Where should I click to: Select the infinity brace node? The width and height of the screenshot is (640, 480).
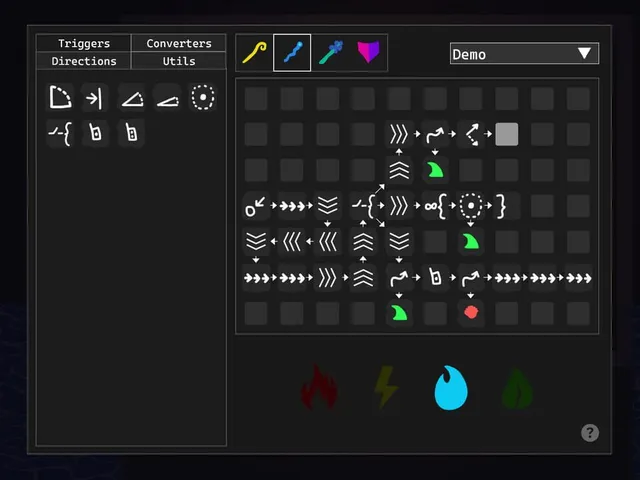coord(434,206)
